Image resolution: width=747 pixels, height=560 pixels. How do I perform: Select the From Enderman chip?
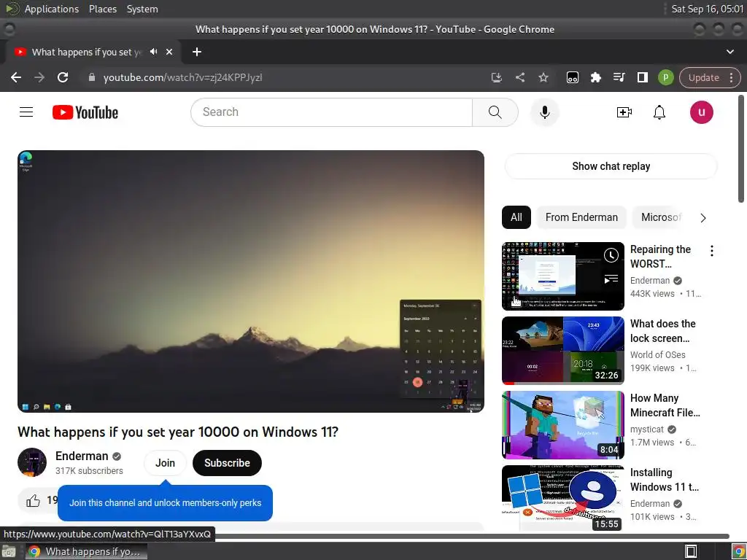tap(581, 217)
